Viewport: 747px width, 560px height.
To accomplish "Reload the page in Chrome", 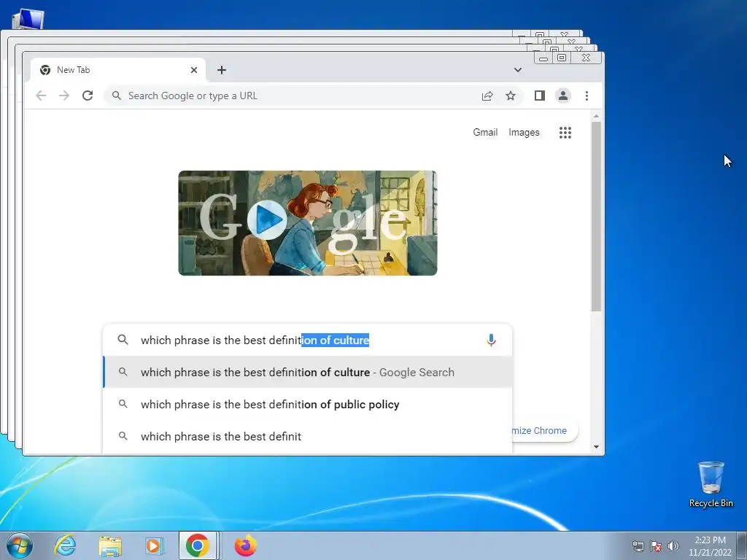I will 88,96.
